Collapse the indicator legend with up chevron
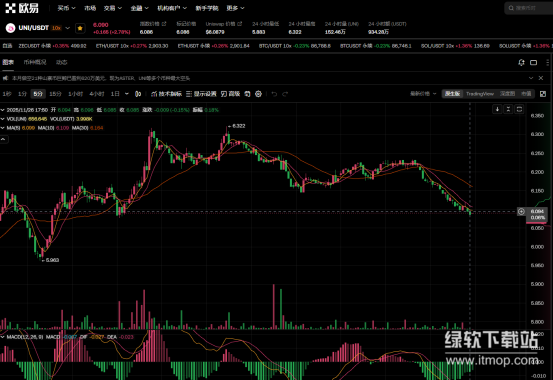Screen dimensions: 553x380 coord(3,139)
